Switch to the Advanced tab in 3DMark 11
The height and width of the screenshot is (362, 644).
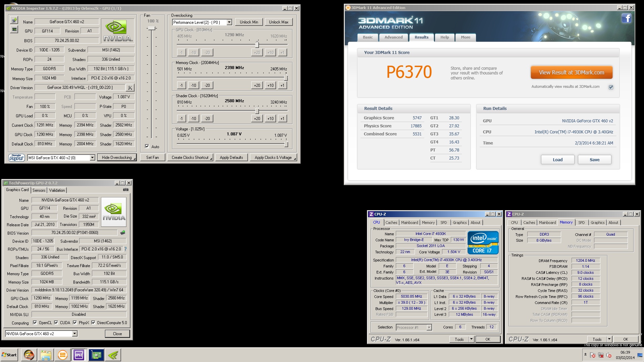(x=393, y=37)
